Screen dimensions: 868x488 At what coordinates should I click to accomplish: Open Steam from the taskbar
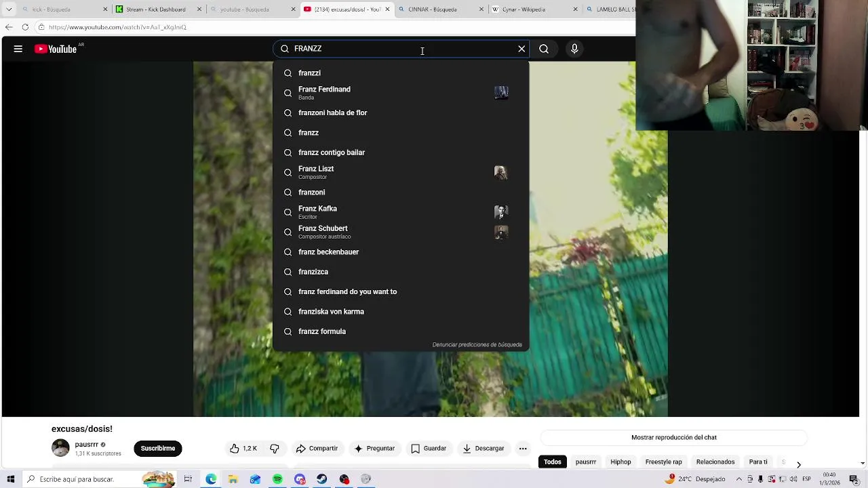coord(322,479)
